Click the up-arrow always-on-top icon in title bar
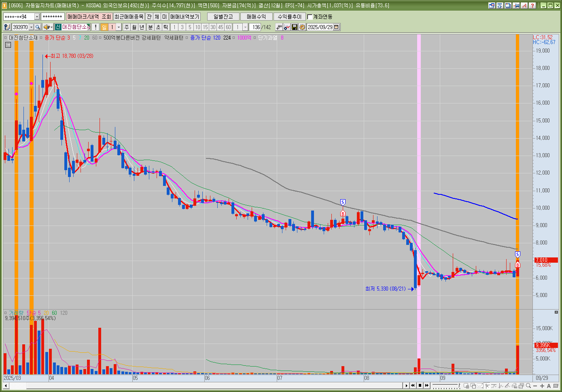Viewport: 562px width, 392px height. pyautogui.click(x=500, y=5)
